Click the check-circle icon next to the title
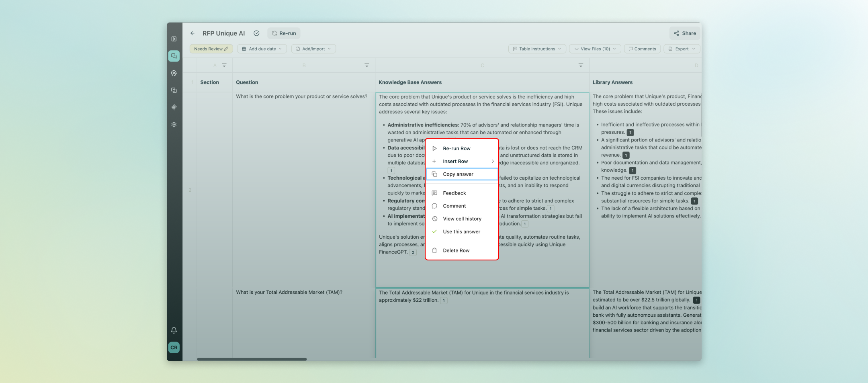The image size is (868, 383). (256, 33)
